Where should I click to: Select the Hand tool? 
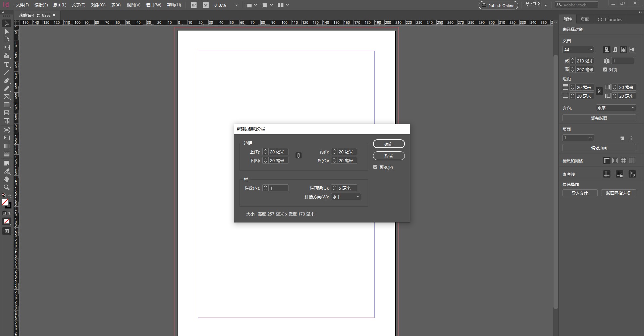(6, 179)
